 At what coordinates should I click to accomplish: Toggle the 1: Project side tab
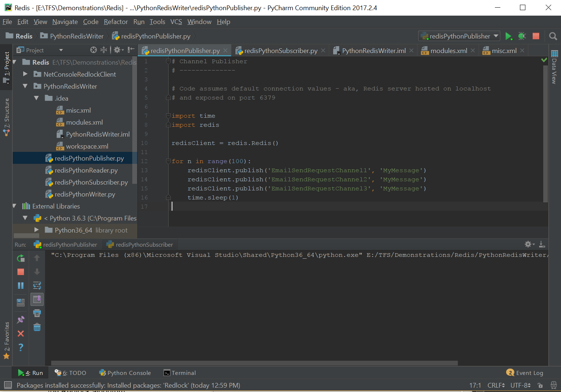[7, 67]
